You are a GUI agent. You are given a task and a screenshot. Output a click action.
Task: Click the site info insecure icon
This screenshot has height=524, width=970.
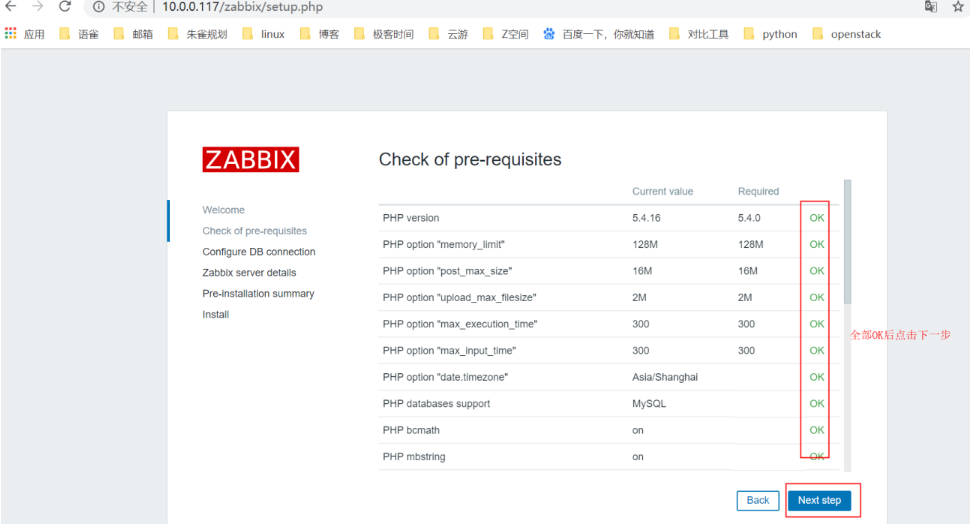point(98,7)
